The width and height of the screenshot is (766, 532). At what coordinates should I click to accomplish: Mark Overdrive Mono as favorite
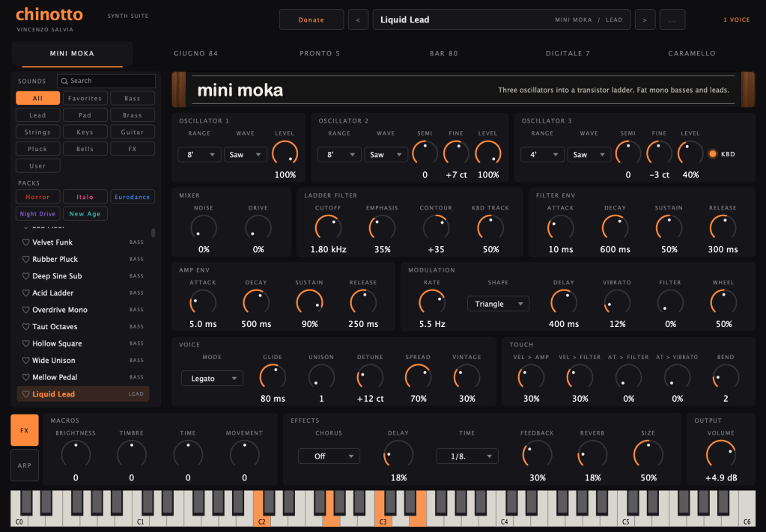(x=26, y=310)
